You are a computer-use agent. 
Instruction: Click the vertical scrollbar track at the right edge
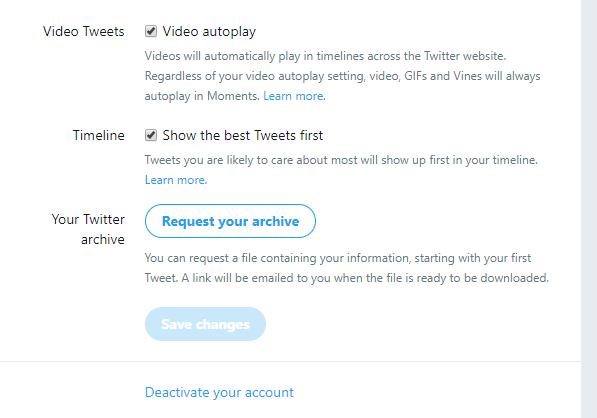[589, 209]
